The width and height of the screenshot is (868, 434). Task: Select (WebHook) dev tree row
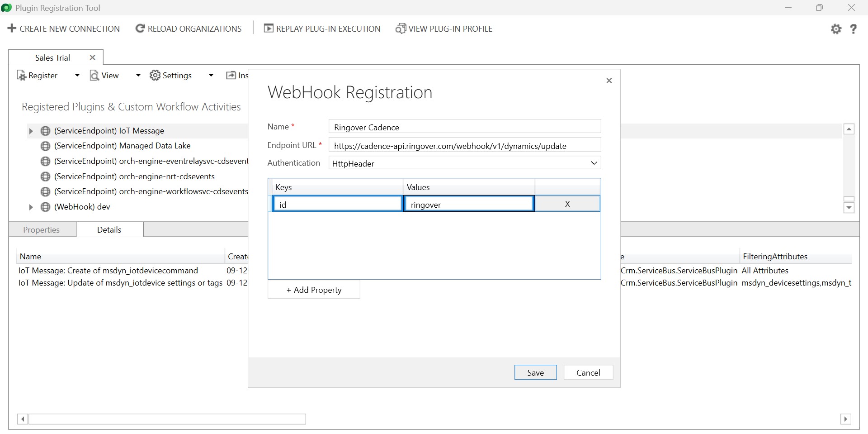[x=82, y=207]
